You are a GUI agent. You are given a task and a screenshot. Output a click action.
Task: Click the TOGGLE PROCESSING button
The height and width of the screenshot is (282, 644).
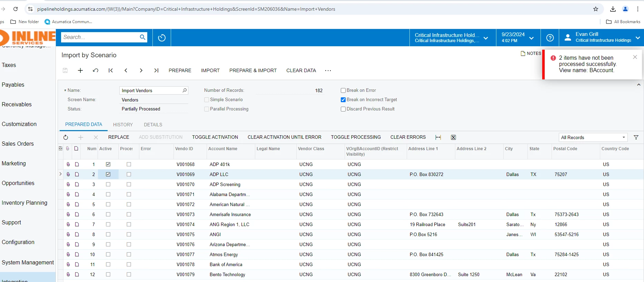pos(356,137)
